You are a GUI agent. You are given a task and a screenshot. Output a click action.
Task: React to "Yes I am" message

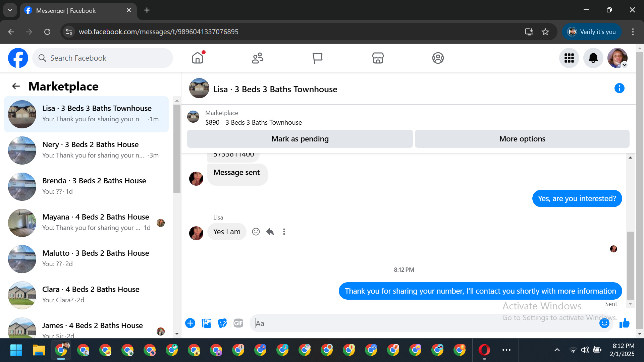pos(256,232)
